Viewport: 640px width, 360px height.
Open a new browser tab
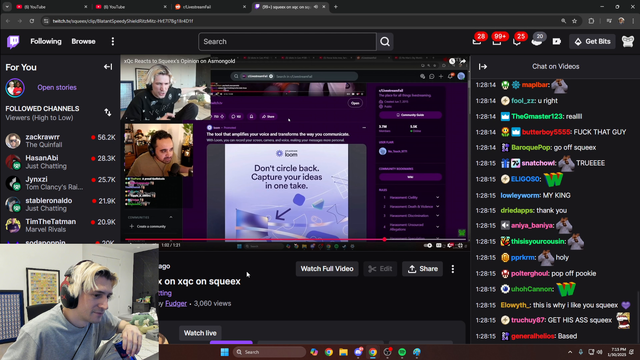[336, 7]
